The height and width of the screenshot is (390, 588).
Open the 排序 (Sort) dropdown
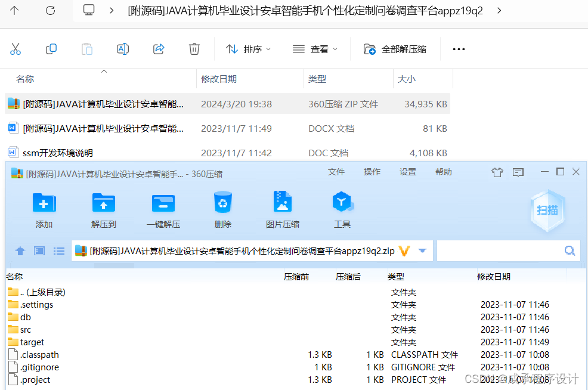253,49
